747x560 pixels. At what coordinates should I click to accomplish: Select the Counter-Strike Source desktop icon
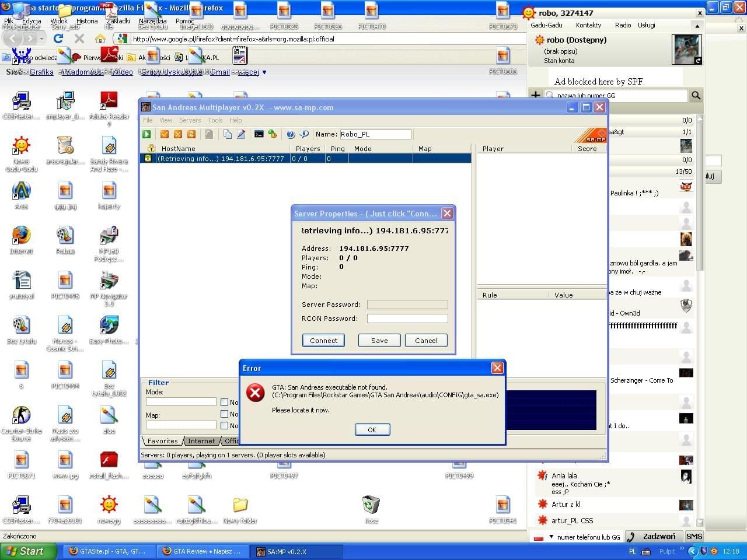22,423
